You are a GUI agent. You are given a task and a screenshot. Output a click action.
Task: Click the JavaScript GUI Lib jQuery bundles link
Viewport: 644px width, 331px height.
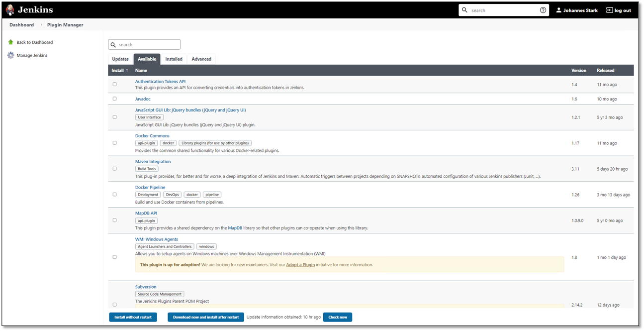tap(190, 110)
